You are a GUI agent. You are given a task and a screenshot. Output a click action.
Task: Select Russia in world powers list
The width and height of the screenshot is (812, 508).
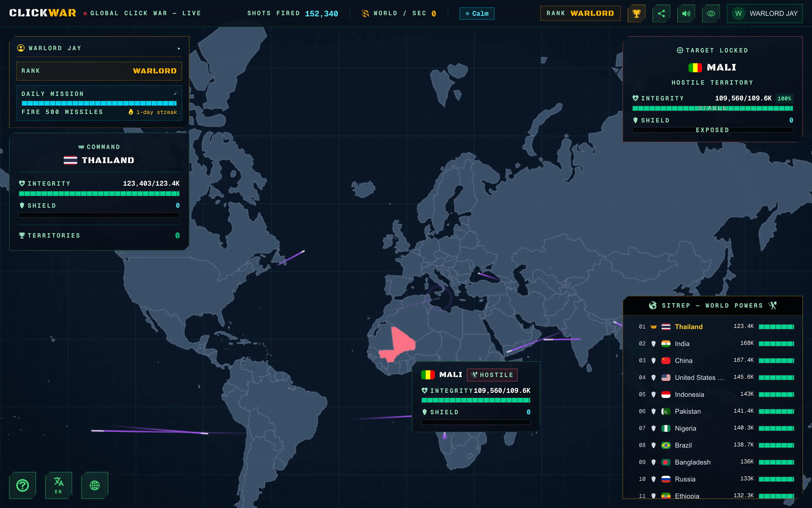click(713, 479)
